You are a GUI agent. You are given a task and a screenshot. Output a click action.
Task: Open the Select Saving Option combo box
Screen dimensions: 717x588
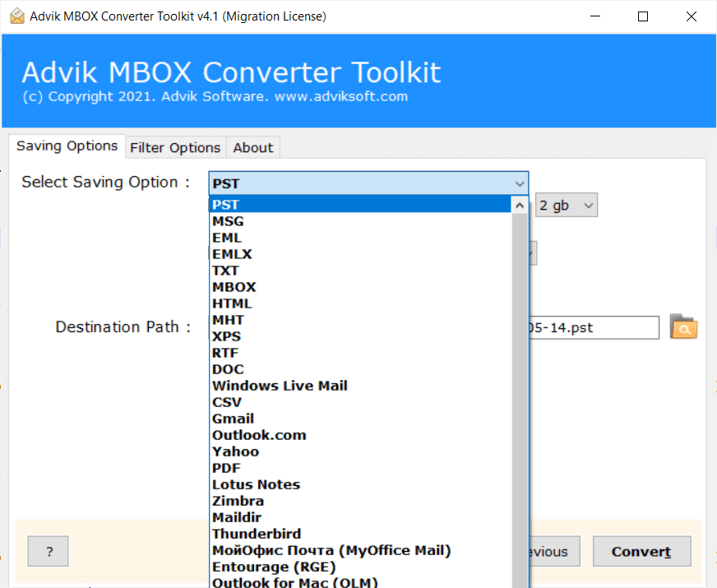(x=368, y=183)
